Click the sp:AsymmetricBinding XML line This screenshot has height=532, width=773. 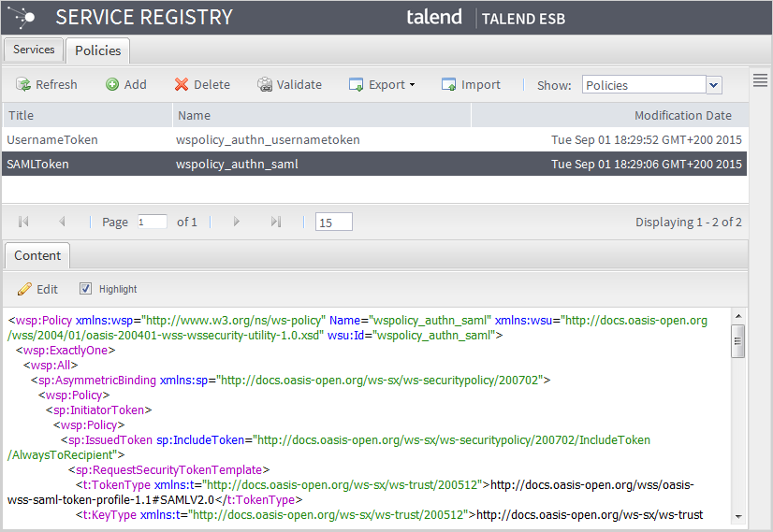(x=290, y=381)
